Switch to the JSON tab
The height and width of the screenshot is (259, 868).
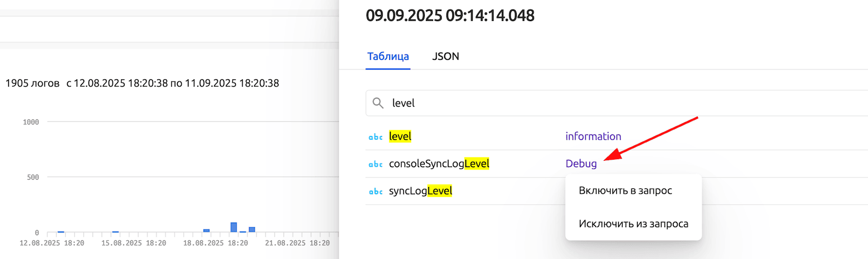445,57
